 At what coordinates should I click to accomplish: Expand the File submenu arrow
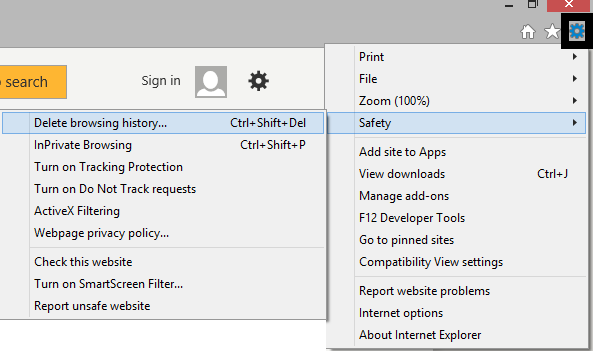(x=575, y=79)
